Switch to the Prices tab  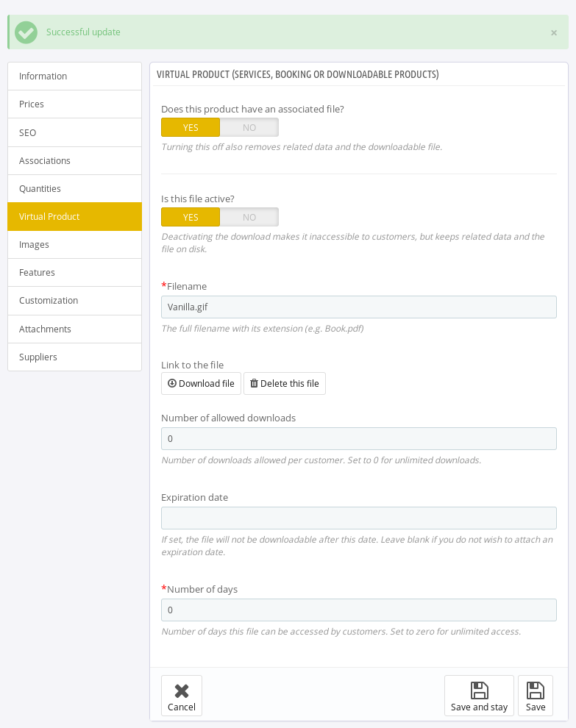click(74, 104)
